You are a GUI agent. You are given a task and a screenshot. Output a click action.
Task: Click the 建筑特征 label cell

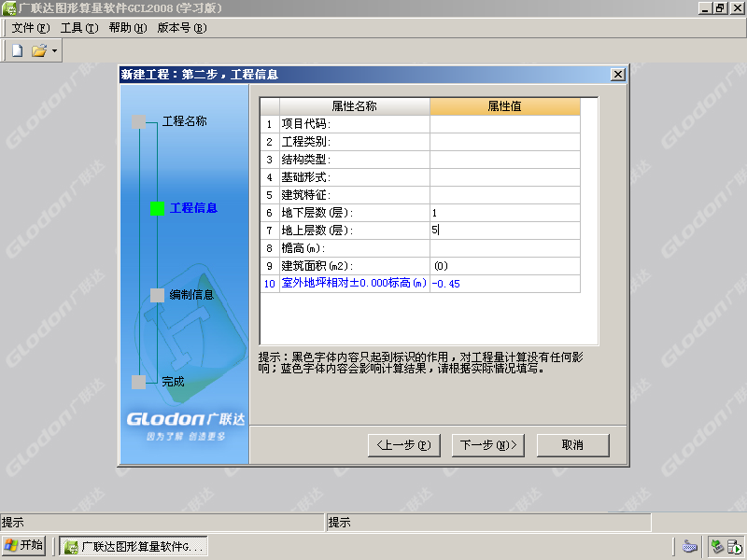(x=355, y=195)
